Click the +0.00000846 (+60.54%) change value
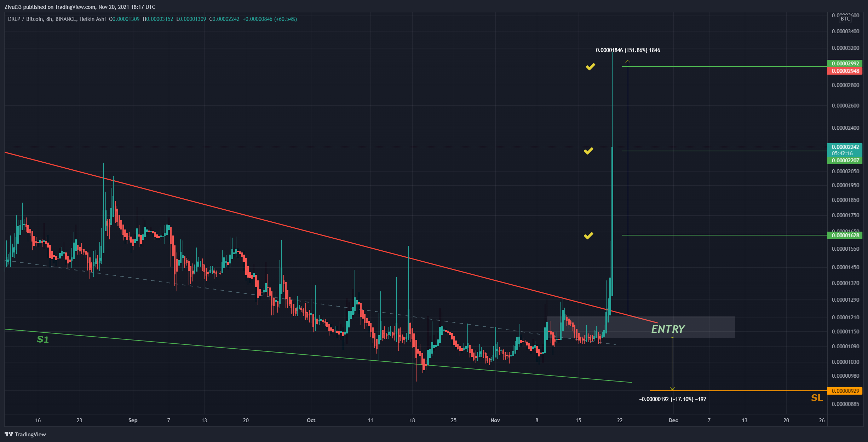The image size is (868, 442). point(270,19)
